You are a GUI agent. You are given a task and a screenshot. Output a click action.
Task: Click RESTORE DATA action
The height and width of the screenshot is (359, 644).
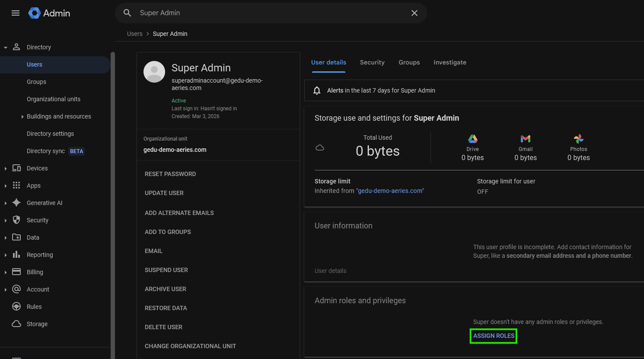click(x=166, y=308)
